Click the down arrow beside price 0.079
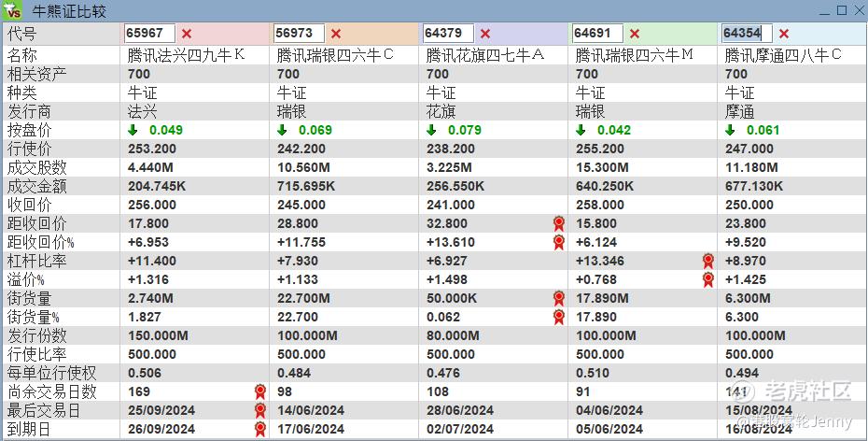868x441 pixels. coord(432,130)
